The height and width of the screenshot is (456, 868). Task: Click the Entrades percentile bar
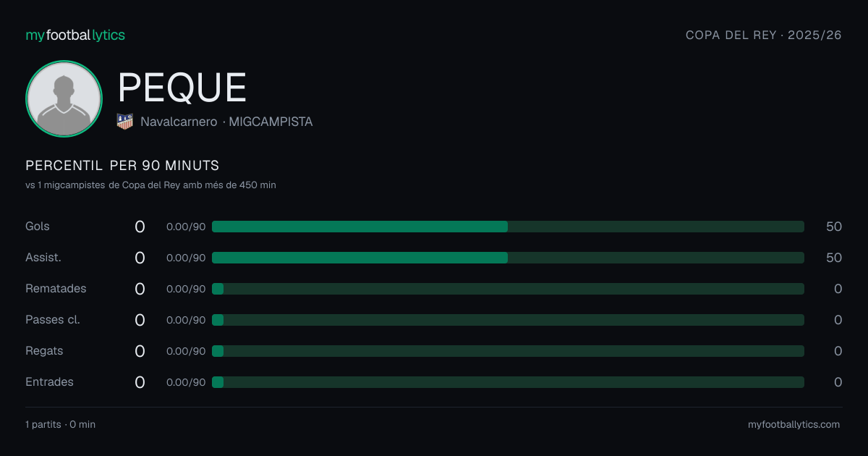click(508, 382)
